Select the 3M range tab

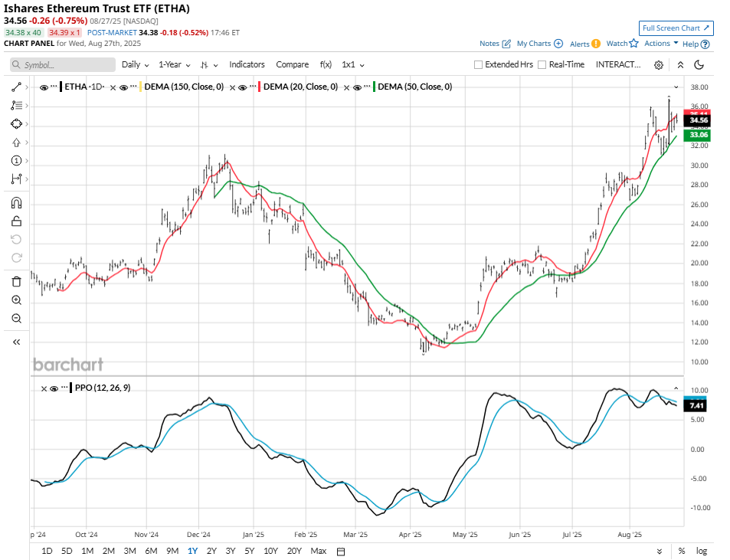pyautogui.click(x=129, y=551)
